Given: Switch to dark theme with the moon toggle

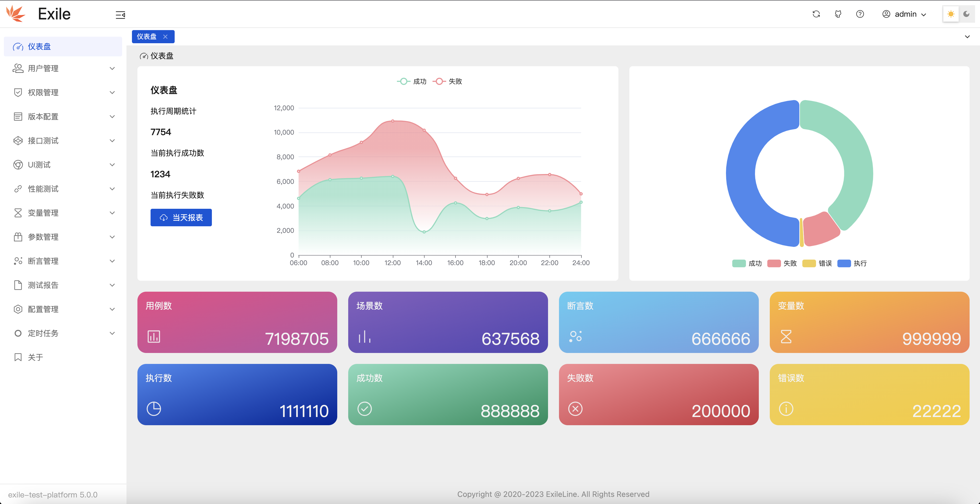Looking at the screenshot, I should (966, 14).
